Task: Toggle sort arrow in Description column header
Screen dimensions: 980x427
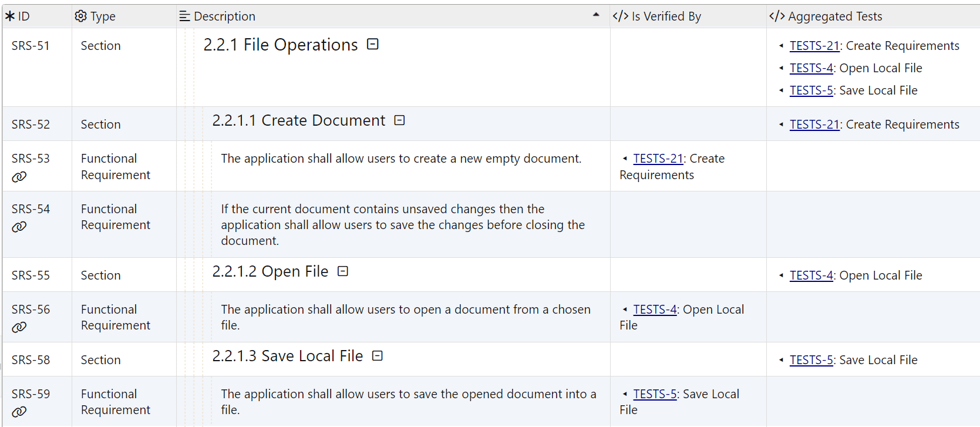Action: pyautogui.click(x=596, y=15)
